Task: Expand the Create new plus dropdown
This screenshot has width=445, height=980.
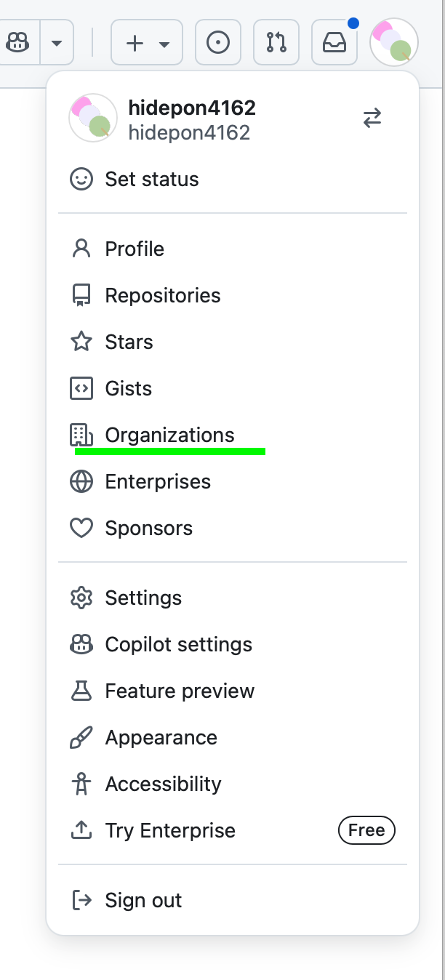Action: (147, 43)
